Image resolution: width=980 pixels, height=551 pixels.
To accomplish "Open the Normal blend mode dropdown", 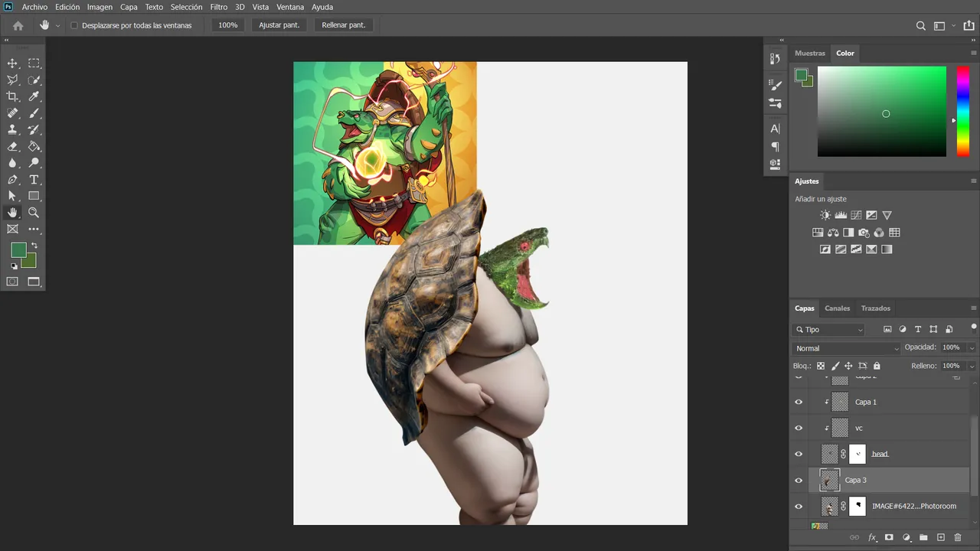I will coord(847,348).
